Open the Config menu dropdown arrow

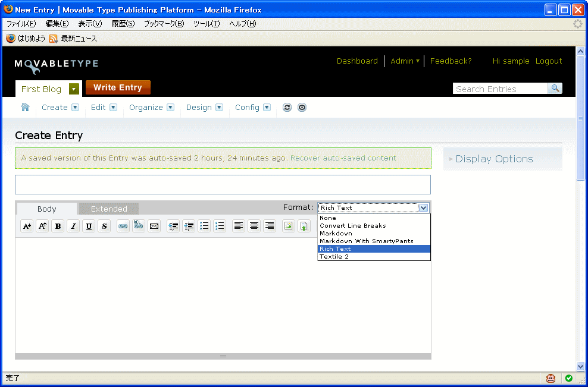(x=267, y=108)
